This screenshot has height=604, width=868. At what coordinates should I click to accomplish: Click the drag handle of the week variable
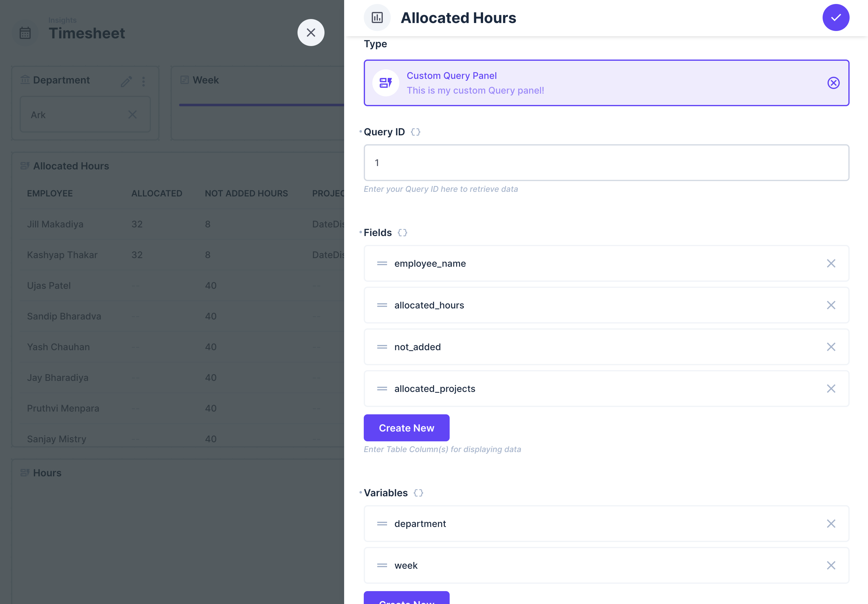(x=382, y=565)
